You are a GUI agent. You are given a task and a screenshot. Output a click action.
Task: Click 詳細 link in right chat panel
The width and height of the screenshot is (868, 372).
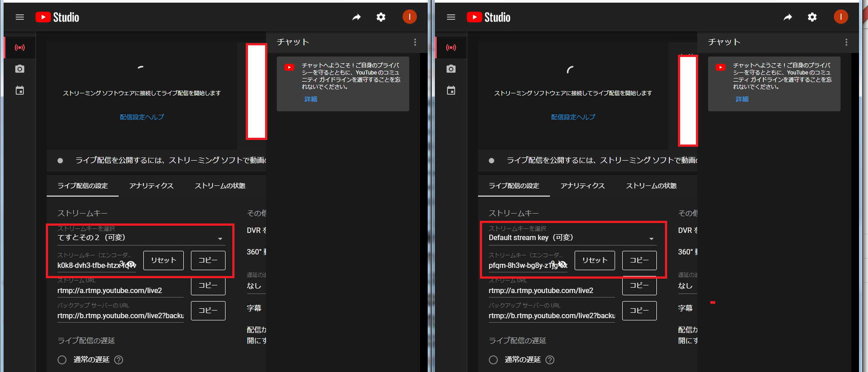click(742, 99)
